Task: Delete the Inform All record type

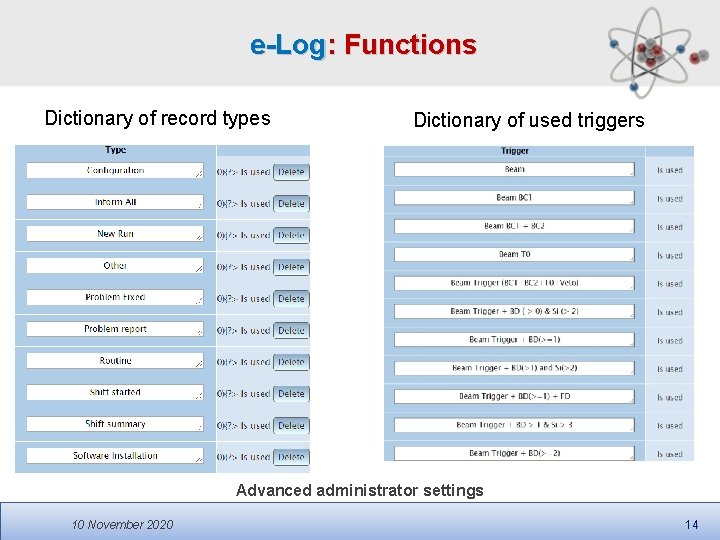Action: [291, 204]
